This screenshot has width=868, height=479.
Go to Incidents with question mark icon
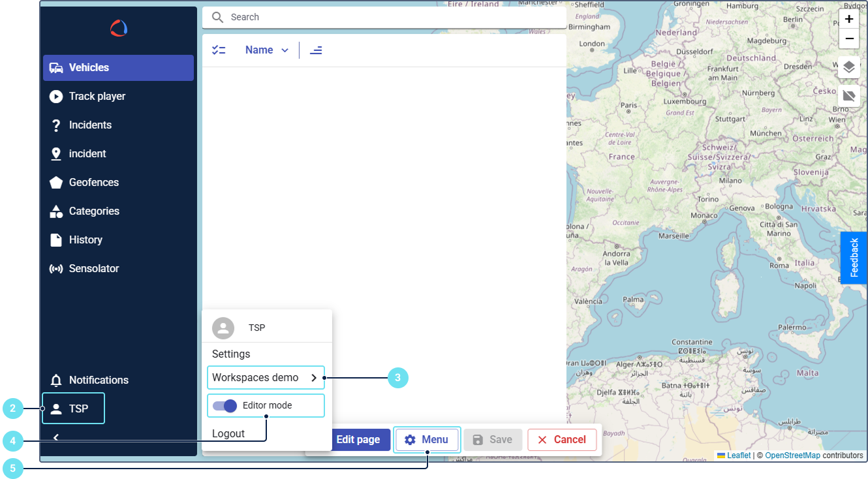click(119, 125)
